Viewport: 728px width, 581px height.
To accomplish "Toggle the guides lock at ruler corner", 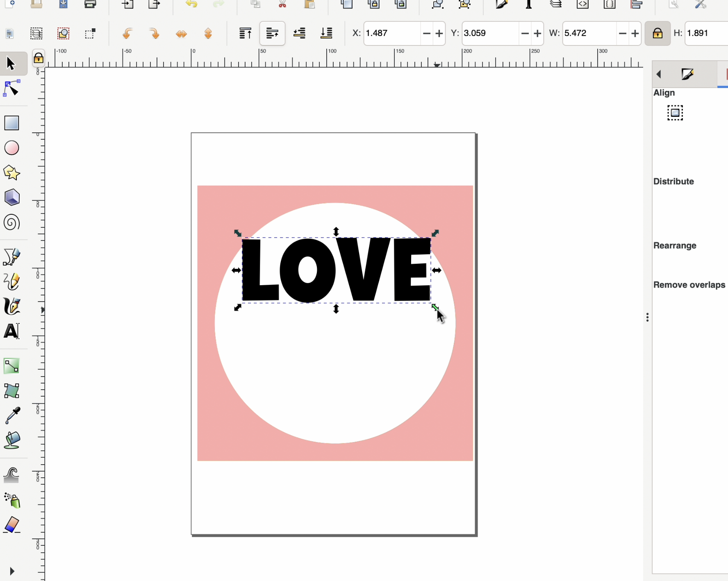I will [x=39, y=58].
